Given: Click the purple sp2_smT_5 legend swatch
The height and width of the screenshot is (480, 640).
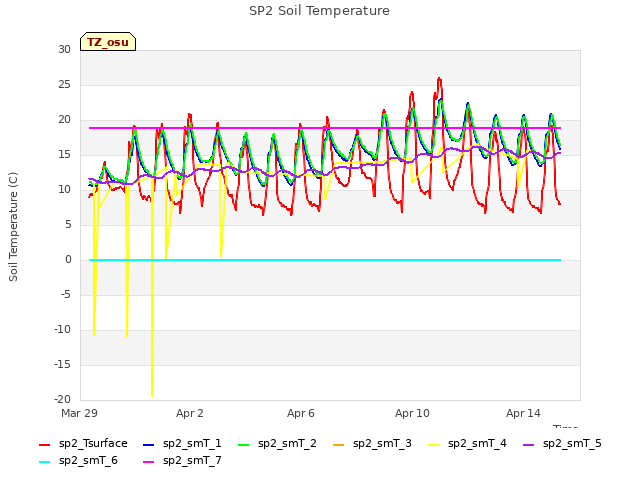Looking at the screenshot, I should (529, 444).
